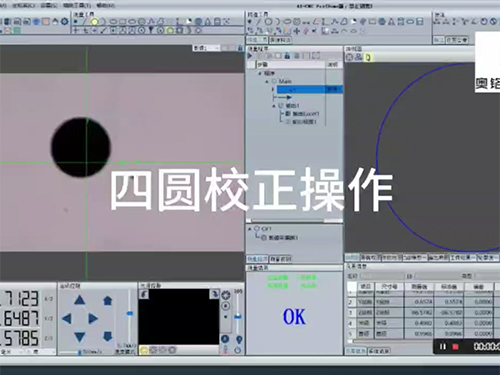Open the Help (H) menu

pyautogui.click(x=105, y=5)
